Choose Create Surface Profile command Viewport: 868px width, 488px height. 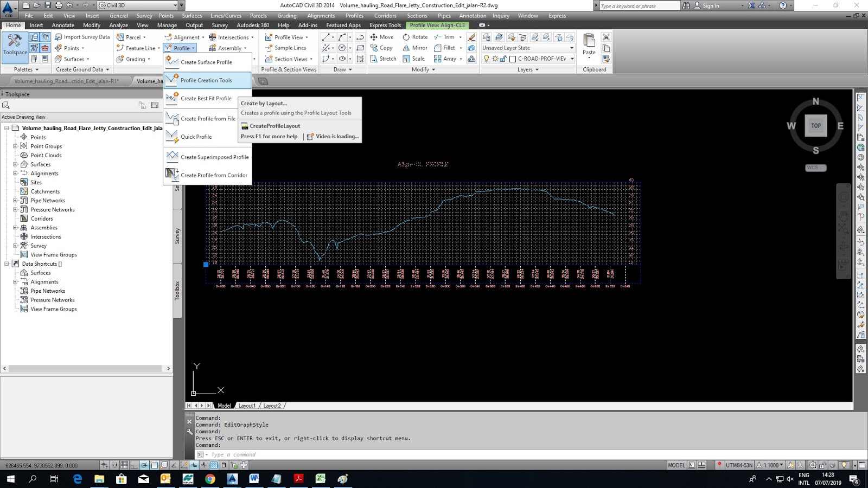click(x=207, y=62)
